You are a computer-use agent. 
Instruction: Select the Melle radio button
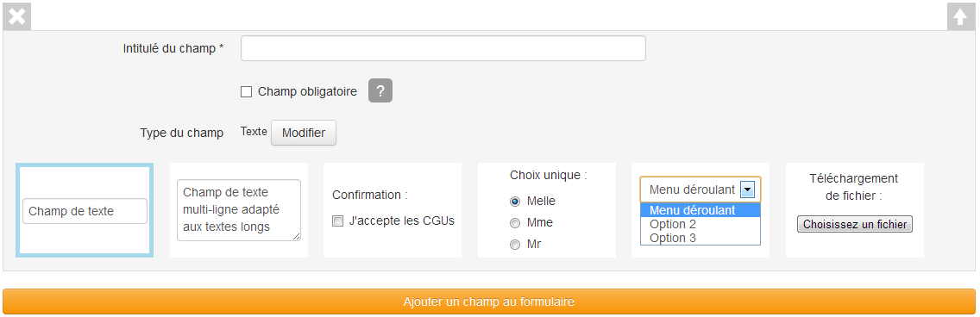point(515,202)
